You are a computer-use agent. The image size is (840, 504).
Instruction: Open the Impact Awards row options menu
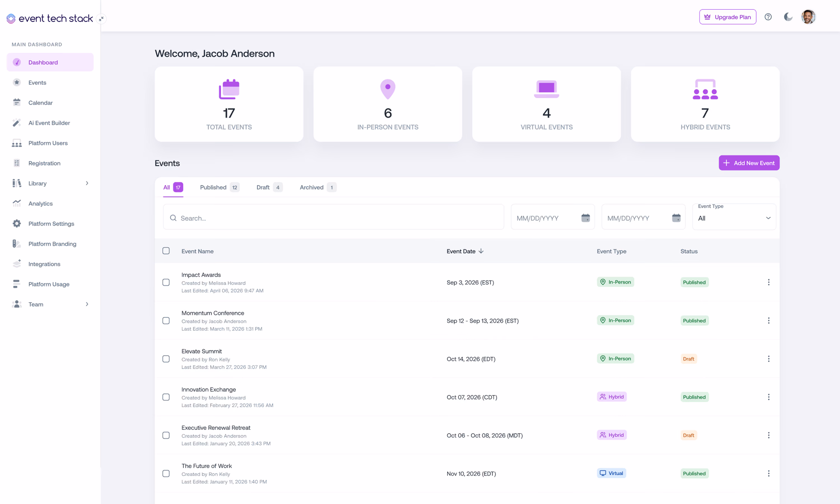[x=768, y=282]
